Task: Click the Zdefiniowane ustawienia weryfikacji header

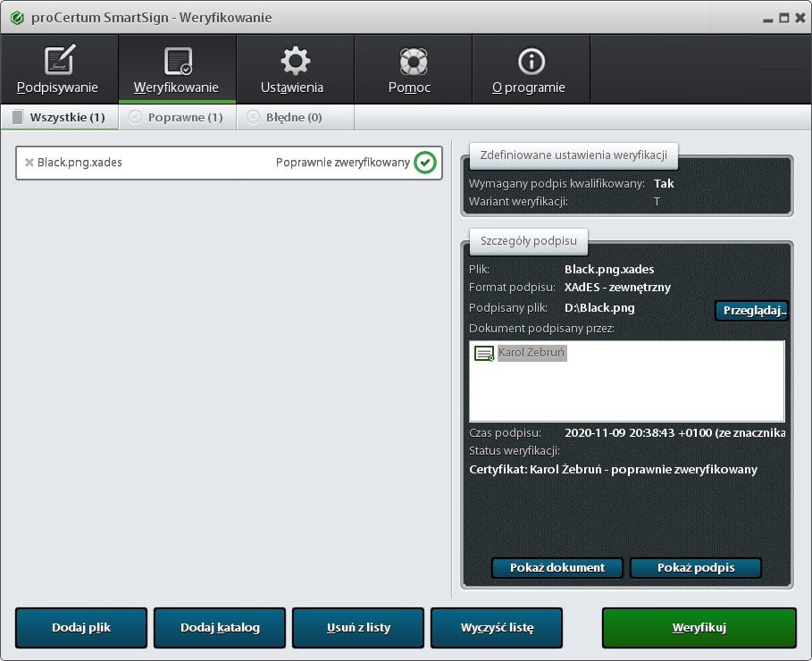Action: coord(573,155)
